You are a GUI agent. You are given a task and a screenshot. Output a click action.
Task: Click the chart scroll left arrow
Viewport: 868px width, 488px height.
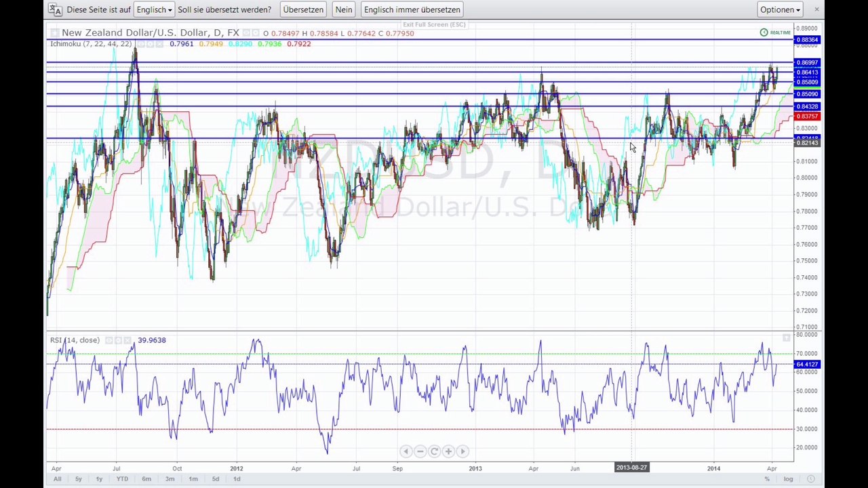pyautogui.click(x=406, y=451)
